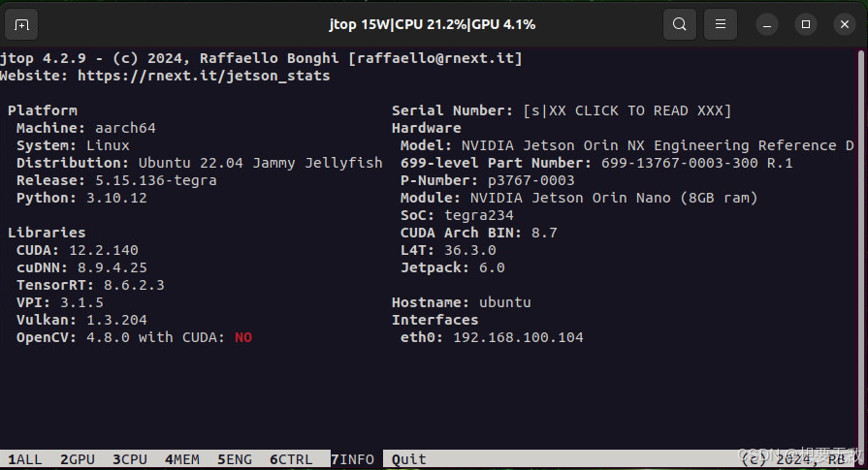Open the rnext.it/jetson_stats website link
Viewport: 868px width, 470px height.
pos(204,76)
